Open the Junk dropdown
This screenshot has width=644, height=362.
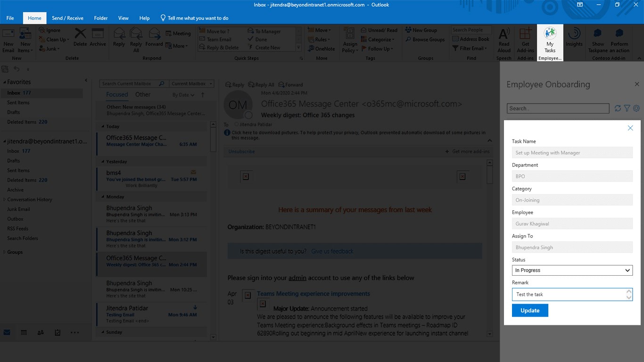coord(49,49)
